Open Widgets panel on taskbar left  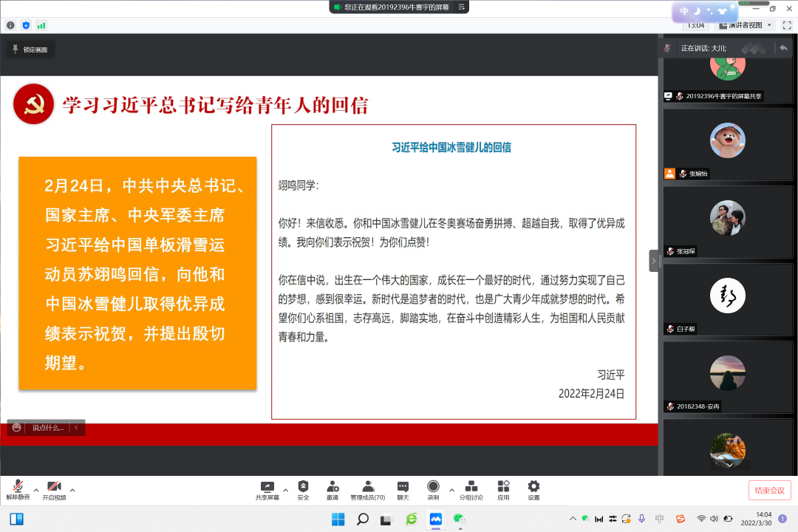coord(17,519)
